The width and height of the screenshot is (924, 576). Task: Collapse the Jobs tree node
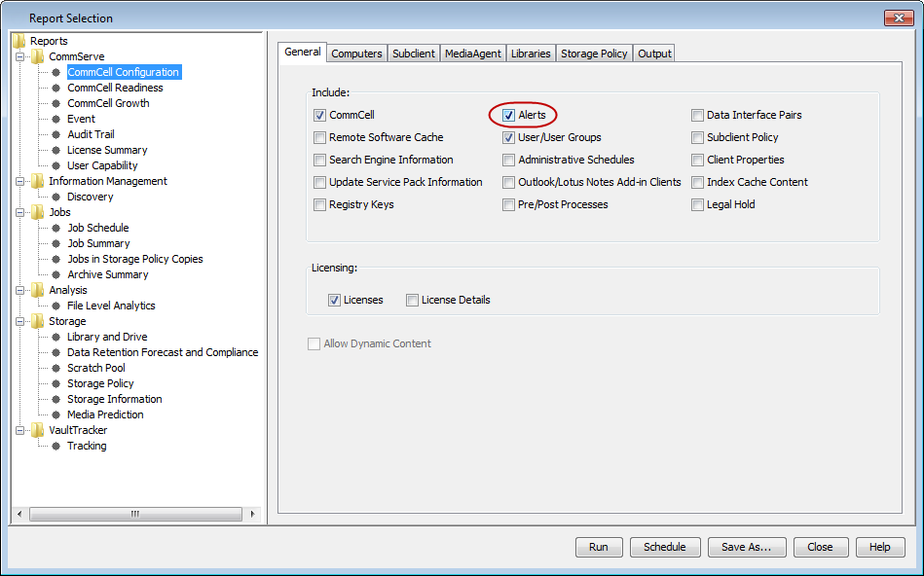pyautogui.click(x=20, y=213)
